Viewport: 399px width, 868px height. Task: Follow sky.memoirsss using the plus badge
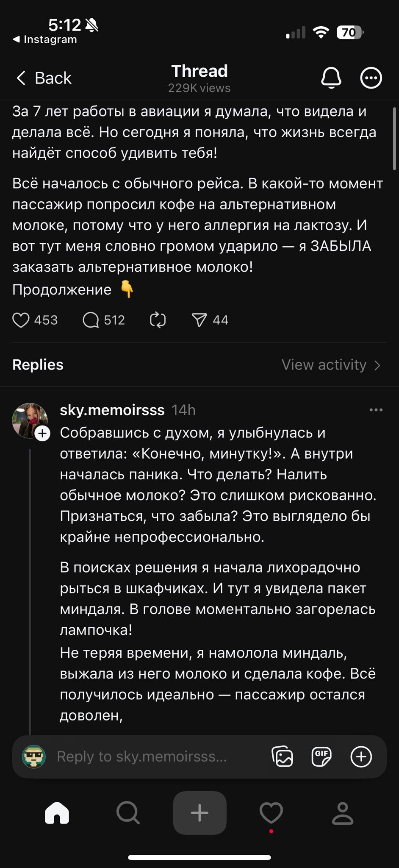tap(42, 434)
